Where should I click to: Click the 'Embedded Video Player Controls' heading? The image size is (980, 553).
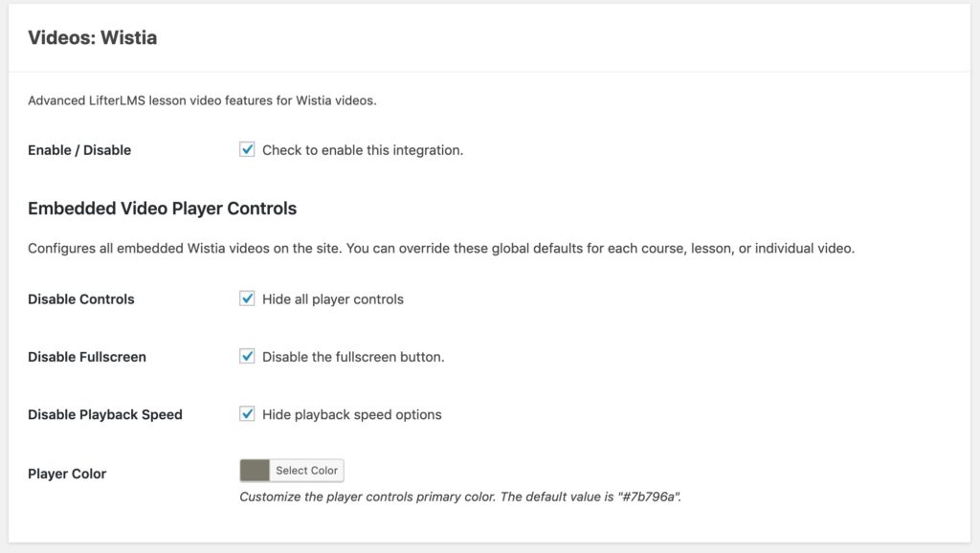pos(162,208)
